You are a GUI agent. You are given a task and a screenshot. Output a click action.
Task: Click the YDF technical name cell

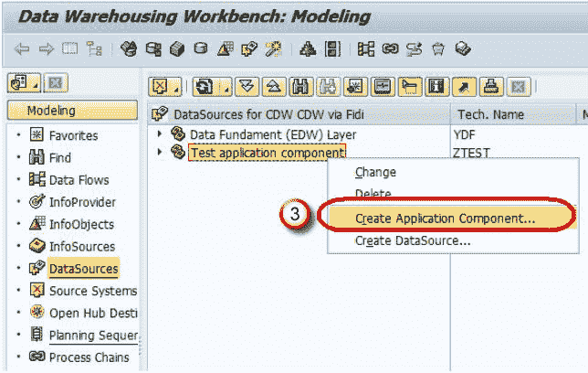point(464,134)
